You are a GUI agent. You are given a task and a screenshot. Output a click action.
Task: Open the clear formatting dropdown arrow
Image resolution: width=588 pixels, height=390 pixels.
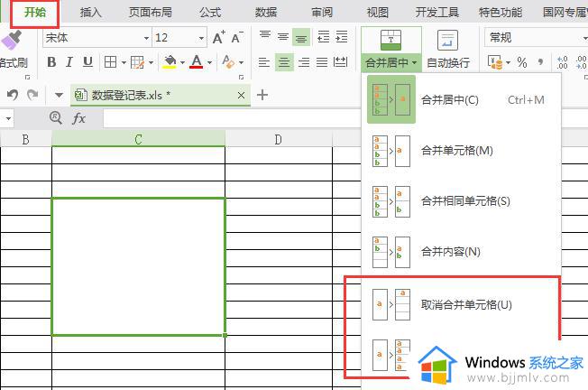pyautogui.click(x=241, y=62)
